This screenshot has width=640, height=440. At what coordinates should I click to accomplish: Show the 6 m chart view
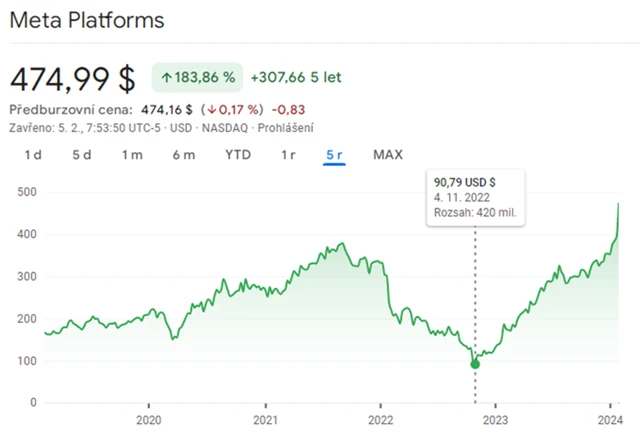[183, 155]
